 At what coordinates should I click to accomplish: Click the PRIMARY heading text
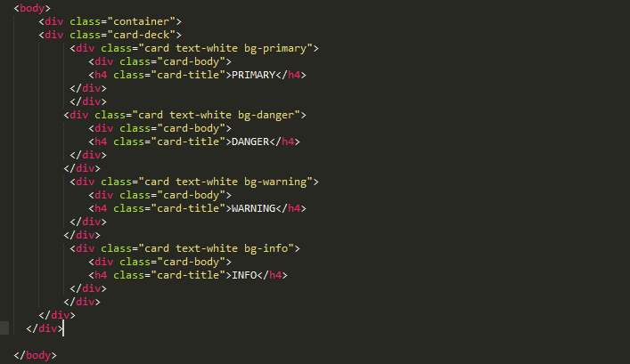coord(254,75)
